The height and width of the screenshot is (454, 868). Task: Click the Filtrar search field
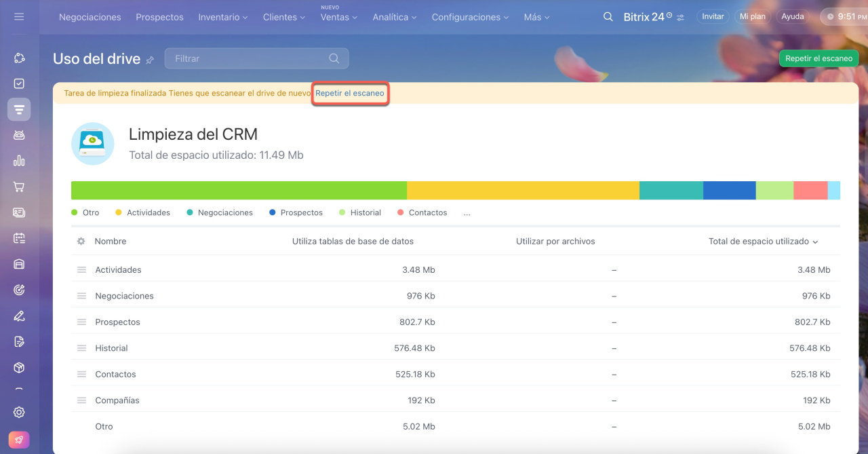coord(248,58)
